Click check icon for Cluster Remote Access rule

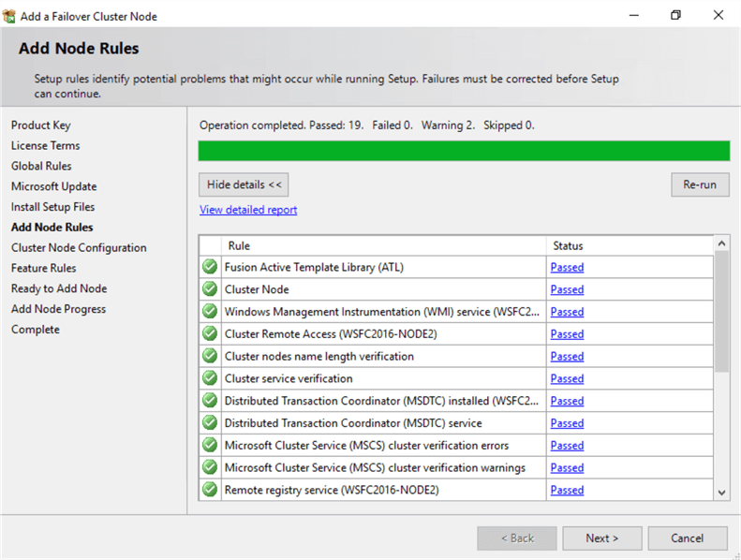click(209, 333)
